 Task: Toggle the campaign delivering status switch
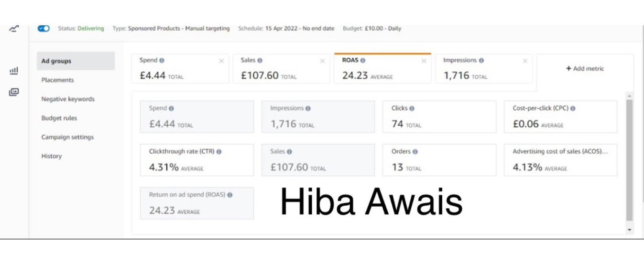pyautogui.click(x=44, y=29)
